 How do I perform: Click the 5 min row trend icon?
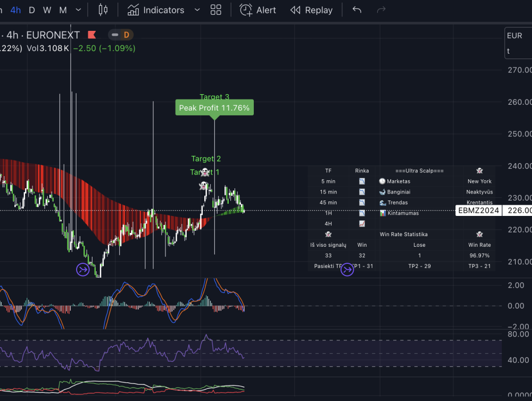(x=362, y=181)
